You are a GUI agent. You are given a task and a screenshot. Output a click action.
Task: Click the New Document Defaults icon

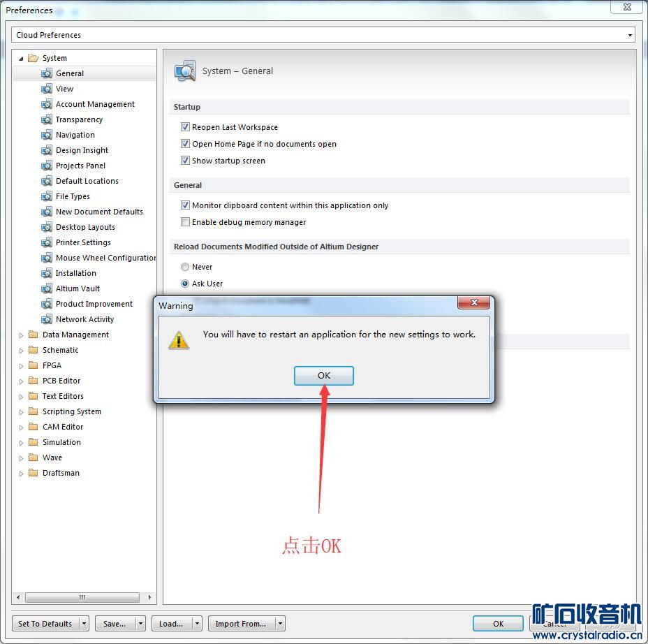point(47,212)
